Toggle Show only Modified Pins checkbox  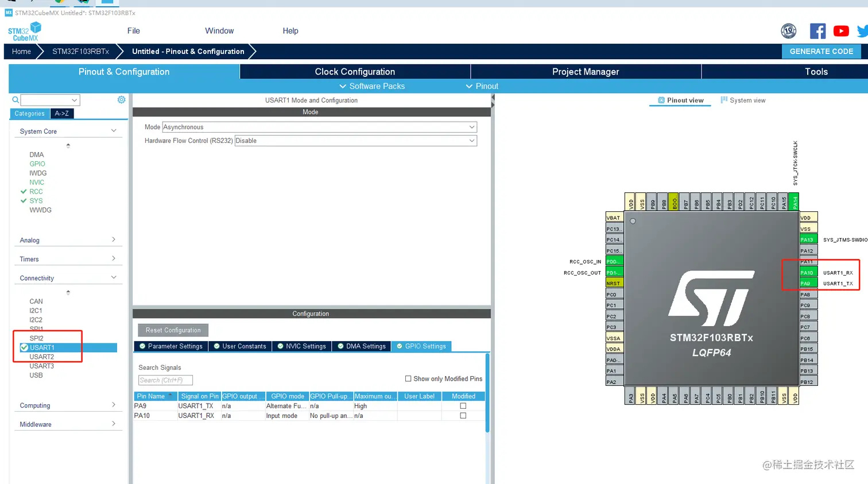(408, 379)
